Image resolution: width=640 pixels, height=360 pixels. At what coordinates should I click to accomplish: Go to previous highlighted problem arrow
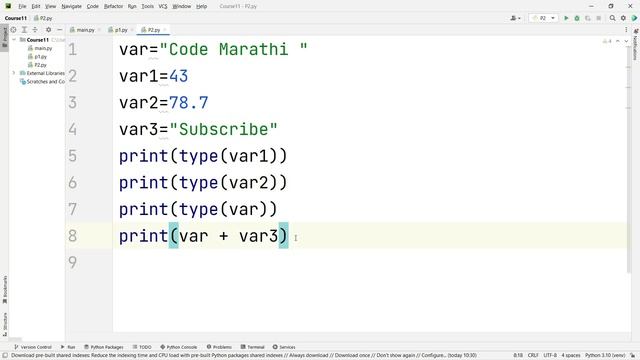click(618, 41)
